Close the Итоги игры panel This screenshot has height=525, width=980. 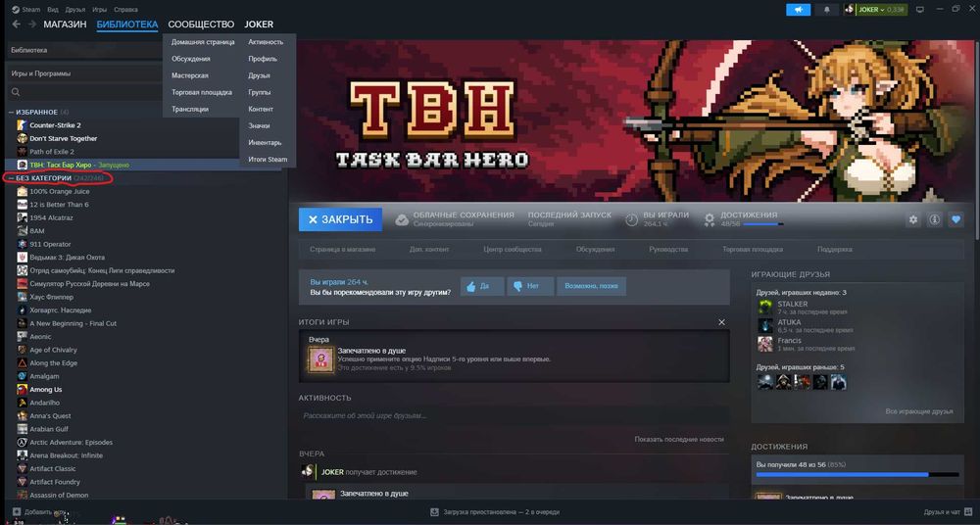click(x=722, y=322)
